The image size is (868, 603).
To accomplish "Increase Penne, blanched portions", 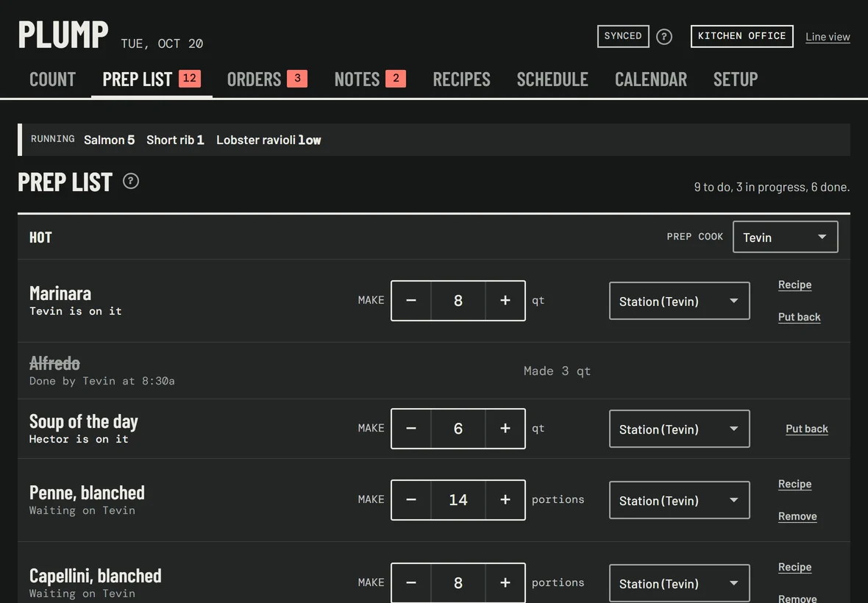I will pyautogui.click(x=505, y=500).
